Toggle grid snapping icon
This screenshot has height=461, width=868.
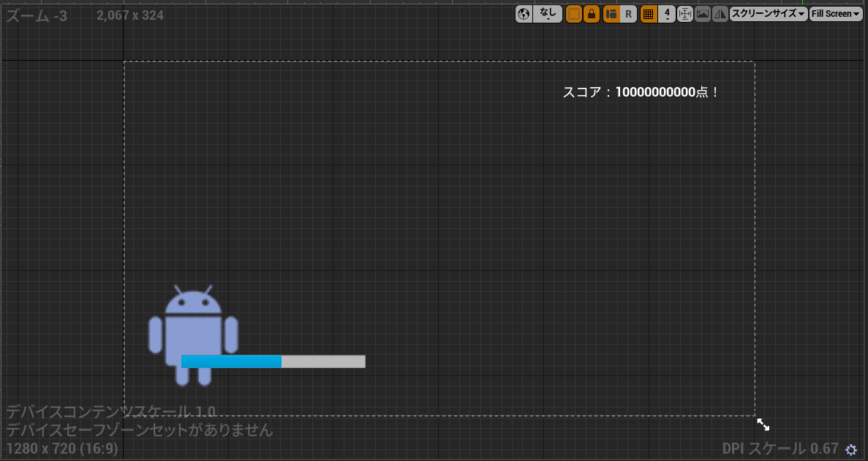tap(649, 14)
